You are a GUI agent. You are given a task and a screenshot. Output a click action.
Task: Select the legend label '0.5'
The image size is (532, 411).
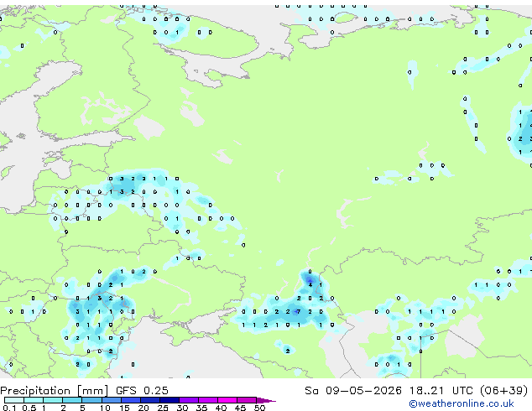coord(29,408)
